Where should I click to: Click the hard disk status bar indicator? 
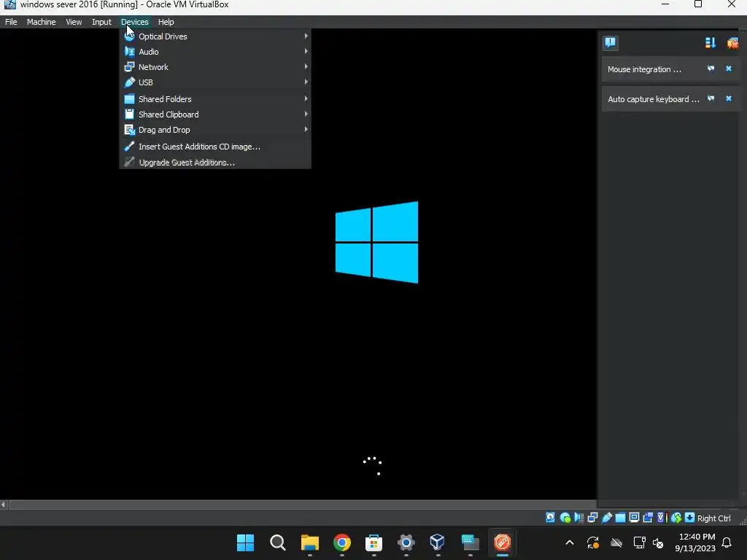[x=550, y=518]
